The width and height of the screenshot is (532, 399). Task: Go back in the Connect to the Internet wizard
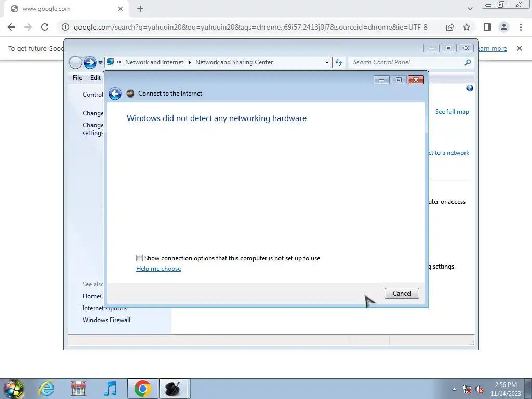click(x=115, y=94)
